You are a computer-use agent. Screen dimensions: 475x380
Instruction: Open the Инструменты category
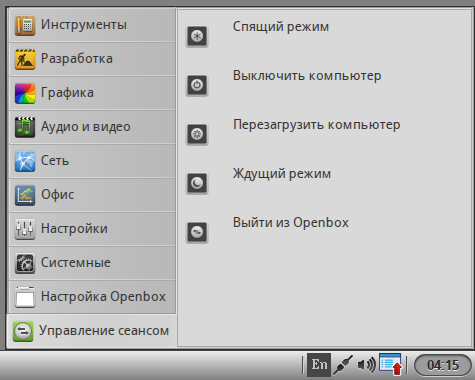click(92, 25)
